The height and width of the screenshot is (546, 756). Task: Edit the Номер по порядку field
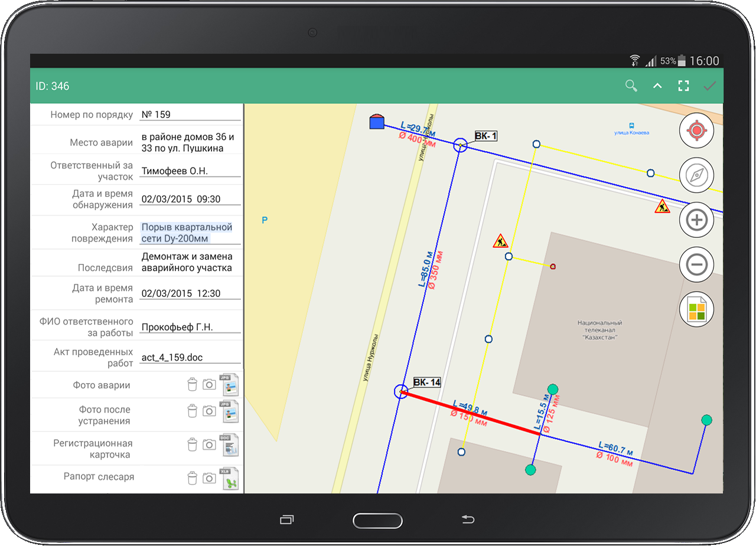[190, 115]
